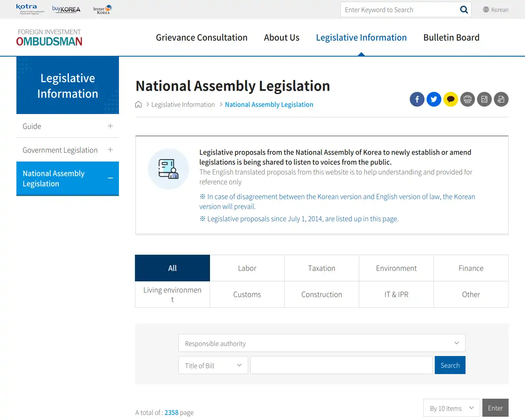Image resolution: width=525 pixels, height=420 pixels.
Task: Go to home via breadcrumb house icon
Action: click(139, 105)
